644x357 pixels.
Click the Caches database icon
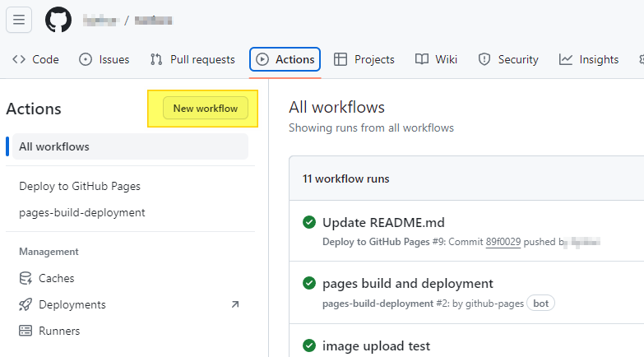tap(25, 278)
